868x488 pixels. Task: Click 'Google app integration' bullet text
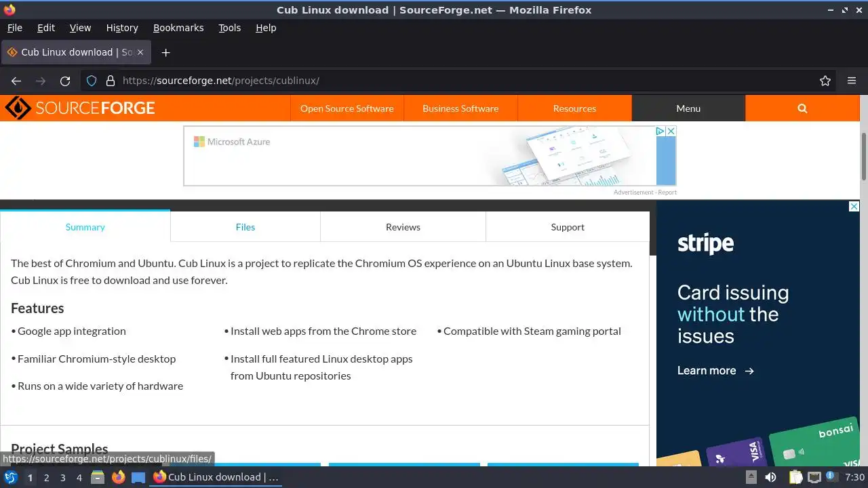72,331
